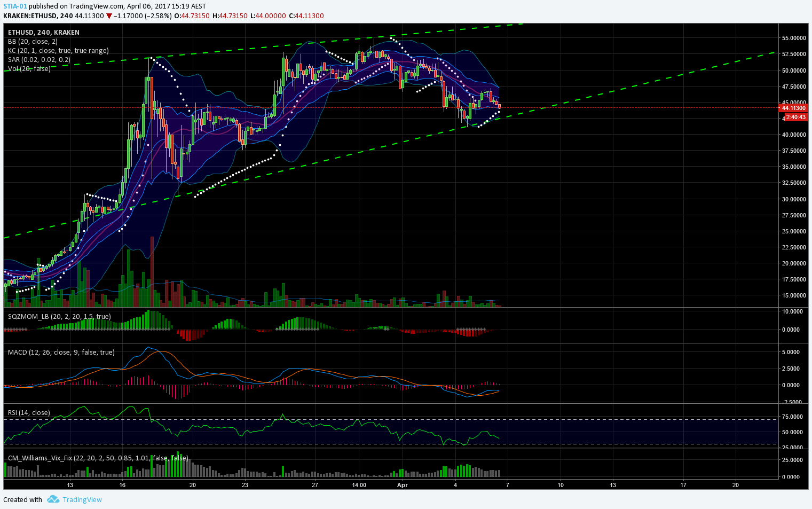
Task: Click the 52.50000 price axis label
Action: pos(794,54)
